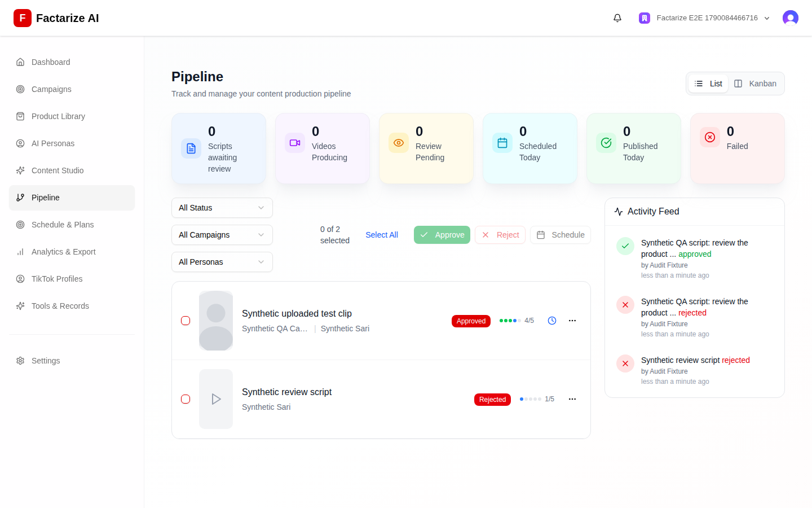Viewport: 812px width, 508px height.
Task: Open more options for Synthetic uploaded test clip
Action: (572, 321)
